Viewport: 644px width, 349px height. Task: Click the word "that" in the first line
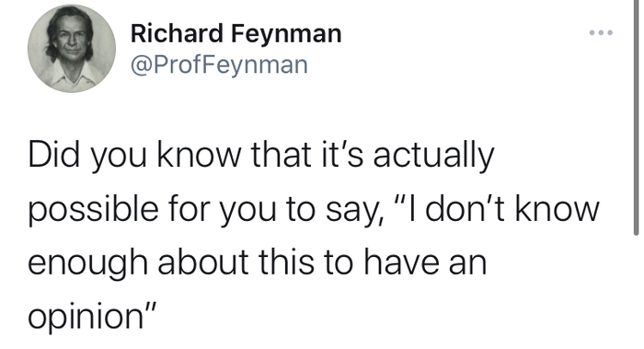282,154
